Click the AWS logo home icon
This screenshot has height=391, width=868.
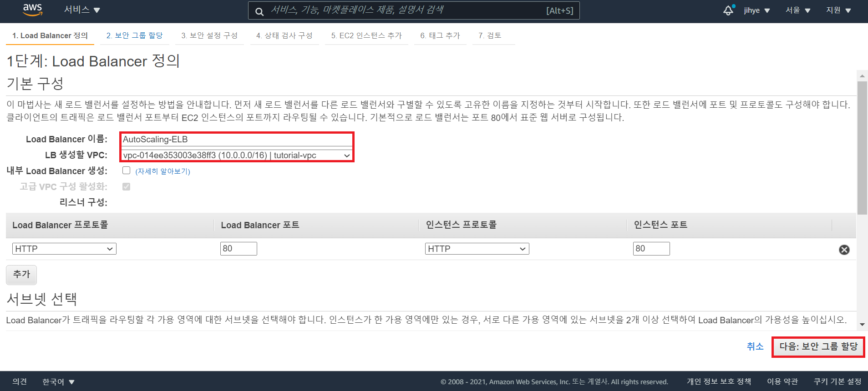pyautogui.click(x=33, y=10)
